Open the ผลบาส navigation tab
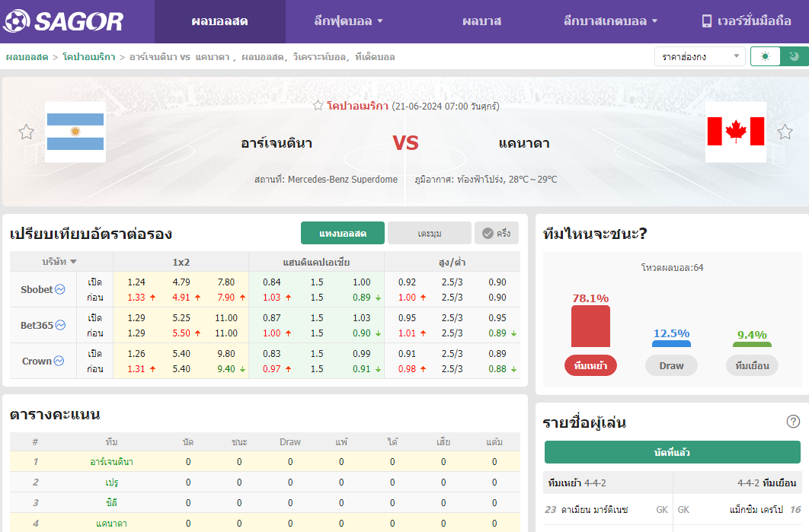Screen dimensions: 809x532 pyautogui.click(x=481, y=21)
